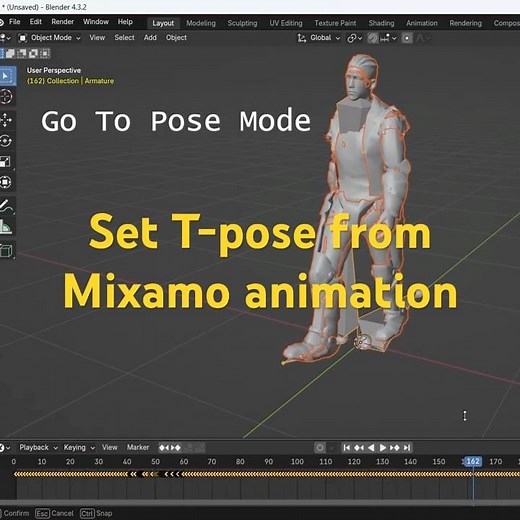Open Object Mode dropdown
520x520 pixels.
pyautogui.click(x=49, y=38)
